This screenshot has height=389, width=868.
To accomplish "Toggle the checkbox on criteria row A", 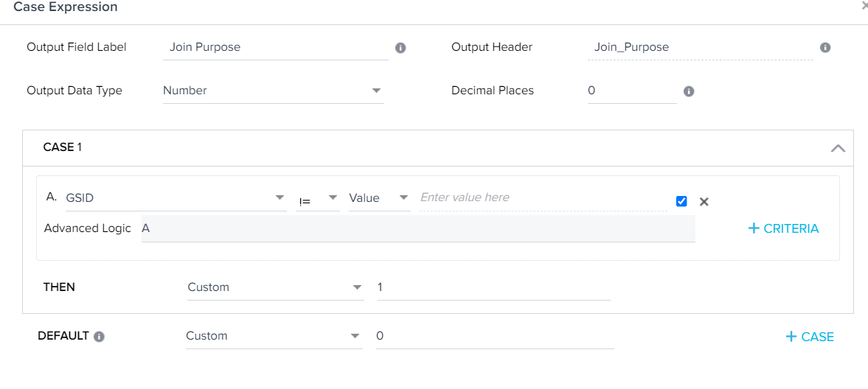I will tap(681, 201).
